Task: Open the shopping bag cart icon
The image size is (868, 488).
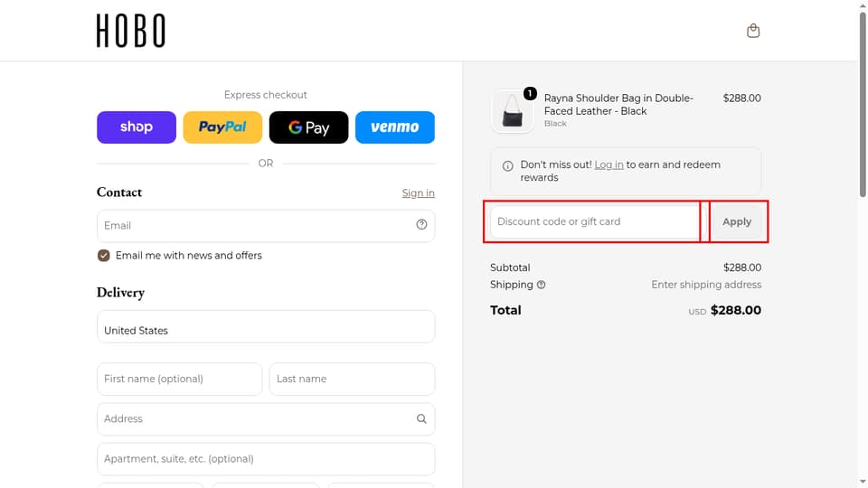Action: pyautogui.click(x=753, y=31)
